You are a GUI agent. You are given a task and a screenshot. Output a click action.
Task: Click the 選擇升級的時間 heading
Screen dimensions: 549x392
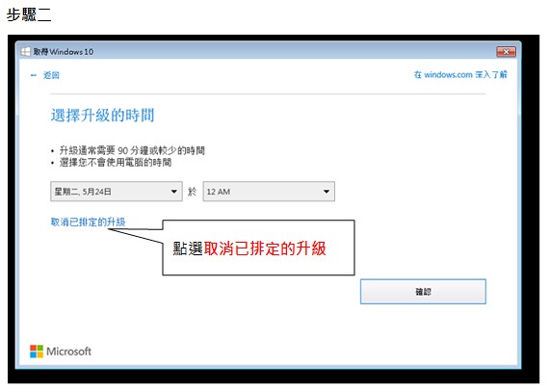[x=103, y=116]
